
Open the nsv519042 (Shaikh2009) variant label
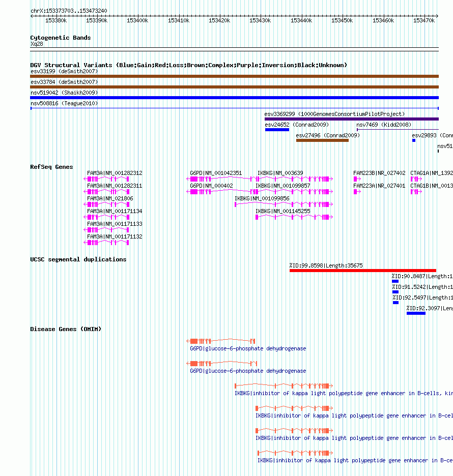click(64, 93)
